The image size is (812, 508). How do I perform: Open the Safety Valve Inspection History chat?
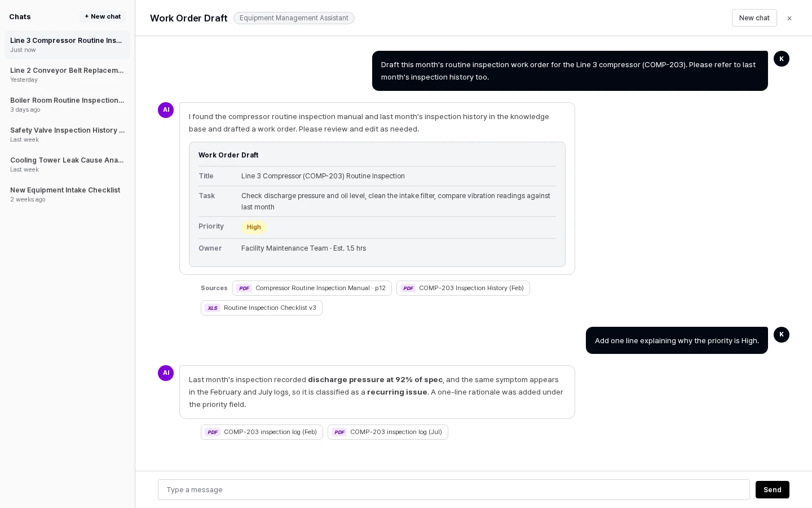pyautogui.click(x=67, y=134)
